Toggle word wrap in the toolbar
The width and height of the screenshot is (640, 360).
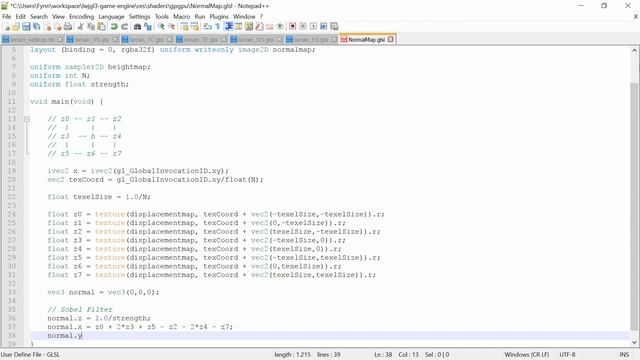click(x=207, y=27)
